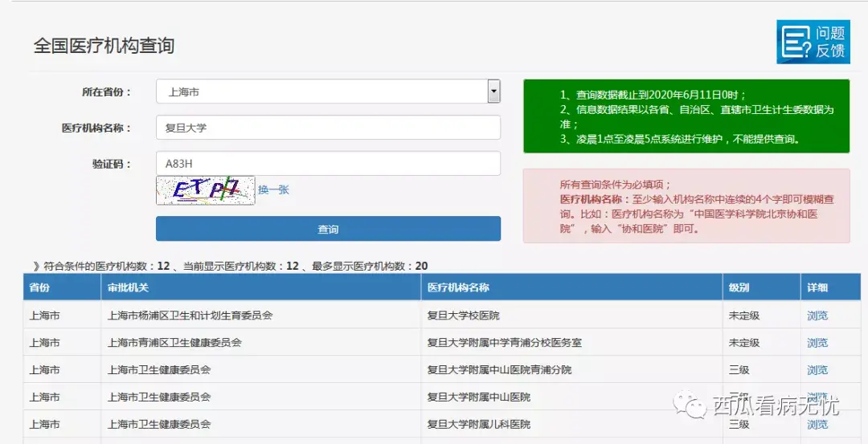The height and width of the screenshot is (444, 868).
Task: Open 浏览 link for 复旦大学附属中山医院青浦分院
Action: (x=817, y=370)
